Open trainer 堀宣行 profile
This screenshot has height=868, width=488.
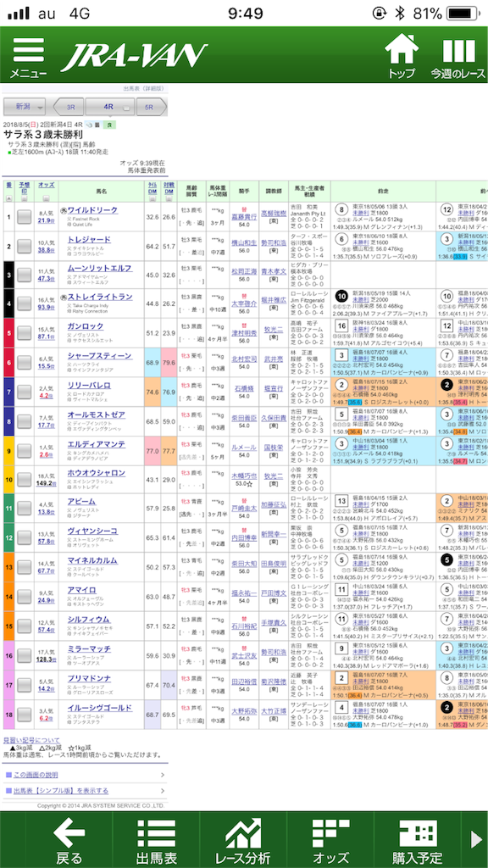pos(274,389)
